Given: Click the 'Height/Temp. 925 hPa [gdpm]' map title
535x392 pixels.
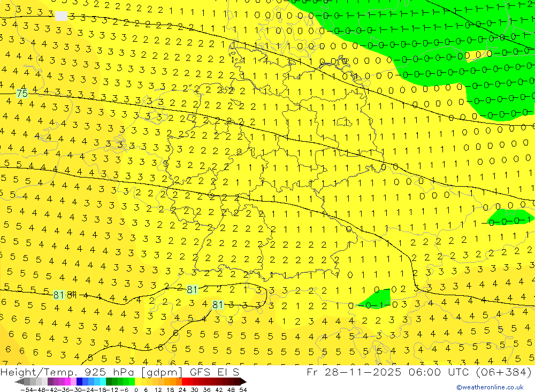Looking at the screenshot, I should point(91,372).
